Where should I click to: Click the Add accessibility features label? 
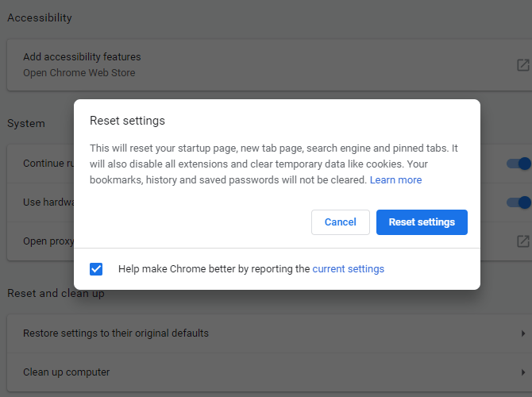(x=82, y=57)
